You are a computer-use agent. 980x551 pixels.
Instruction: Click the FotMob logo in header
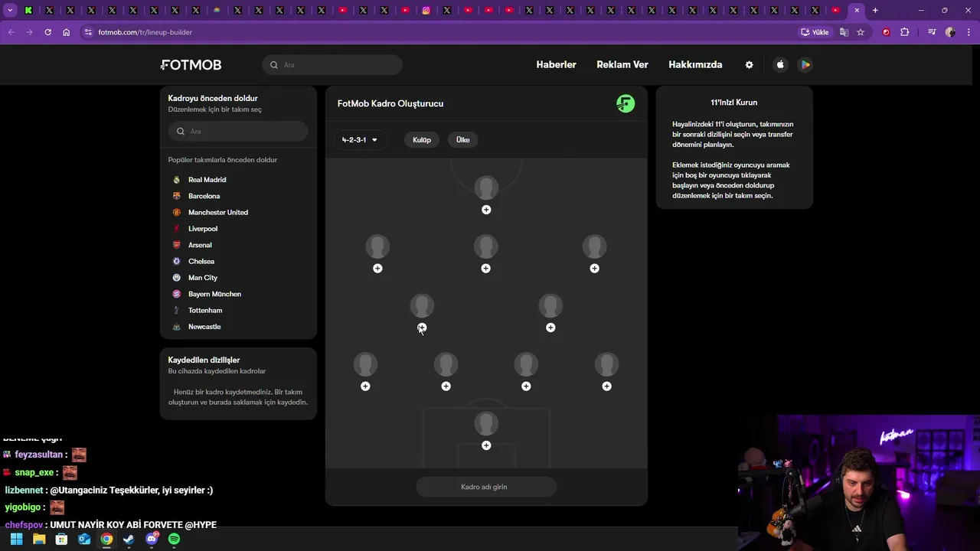point(191,65)
